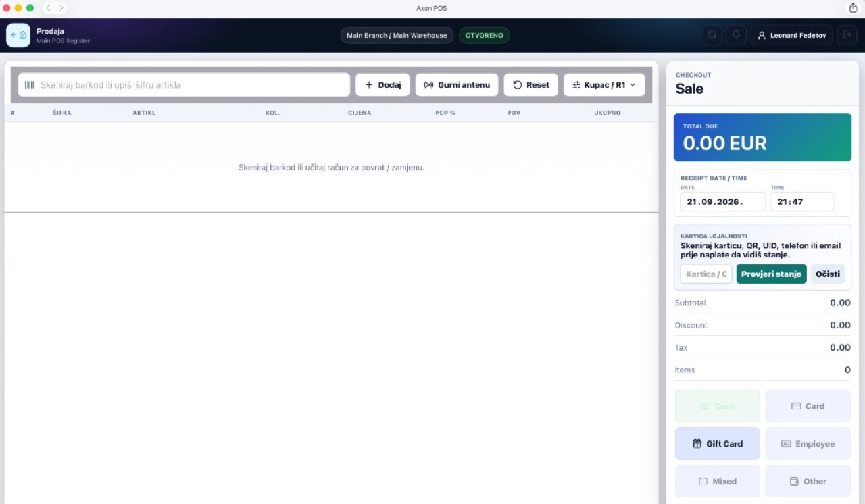Expand the Kupac / R1 dropdown
The image size is (865, 504).
(x=604, y=85)
